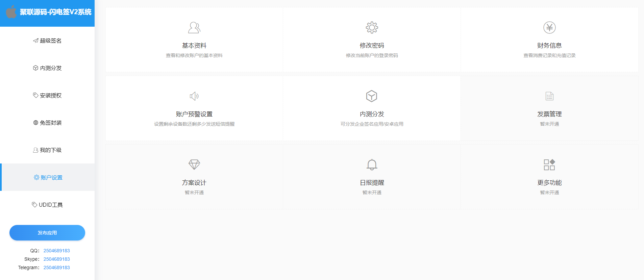This screenshot has height=280, width=644.
Task: Select 账户设置 menu item
Action: tap(47, 177)
